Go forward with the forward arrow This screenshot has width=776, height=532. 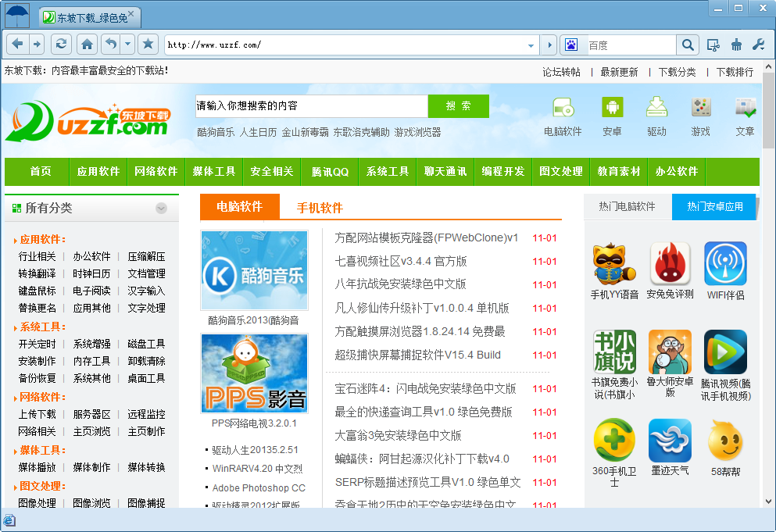(x=37, y=44)
